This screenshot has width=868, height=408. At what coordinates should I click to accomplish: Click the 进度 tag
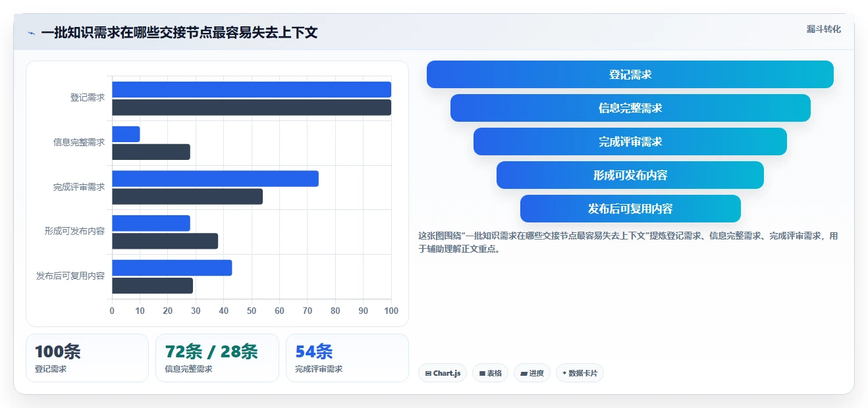(x=532, y=373)
